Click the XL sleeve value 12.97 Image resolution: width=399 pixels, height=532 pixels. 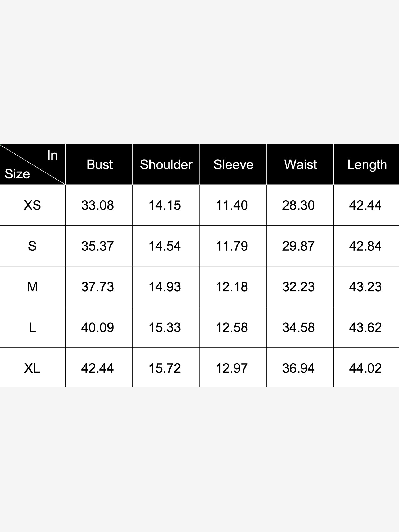232,368
